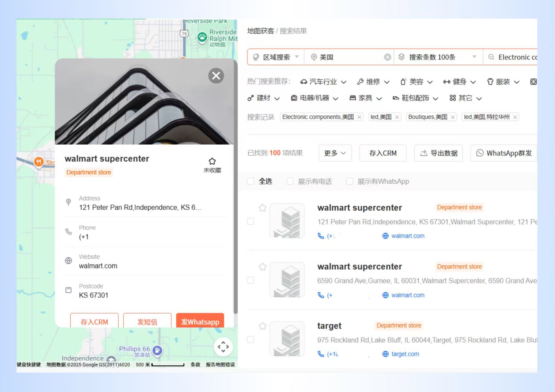Star the Gurnee walmart supercenter result
The width and height of the screenshot is (555, 392).
pyautogui.click(x=262, y=267)
